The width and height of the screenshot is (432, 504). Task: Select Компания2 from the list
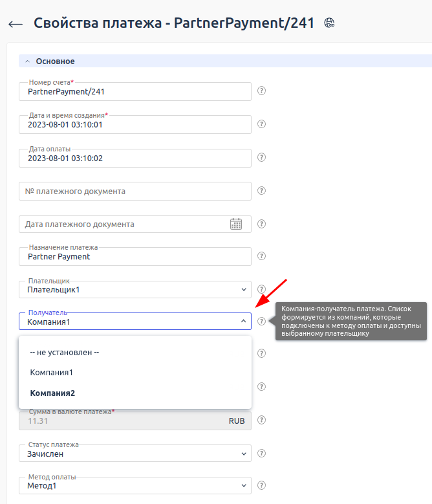tap(53, 393)
